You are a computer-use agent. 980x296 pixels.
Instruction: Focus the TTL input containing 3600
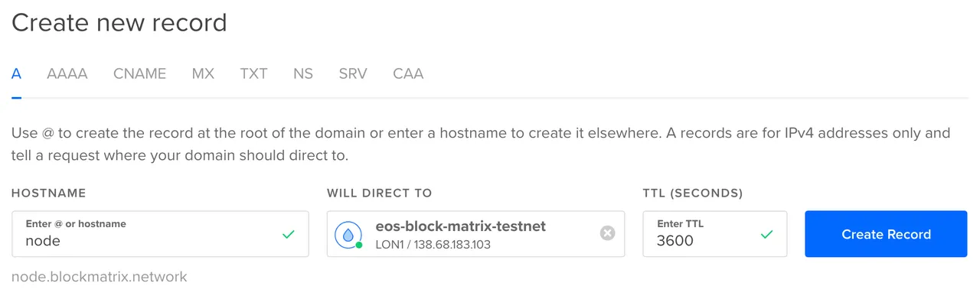715,234
